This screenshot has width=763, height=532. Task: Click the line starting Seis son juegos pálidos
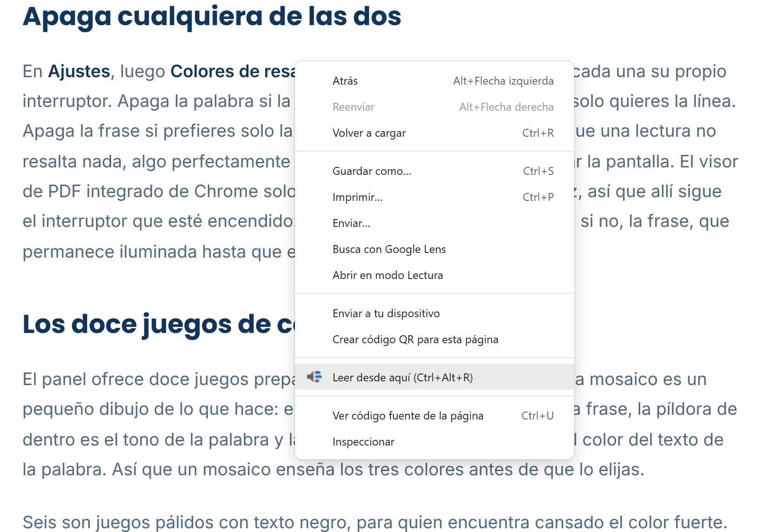375,522
